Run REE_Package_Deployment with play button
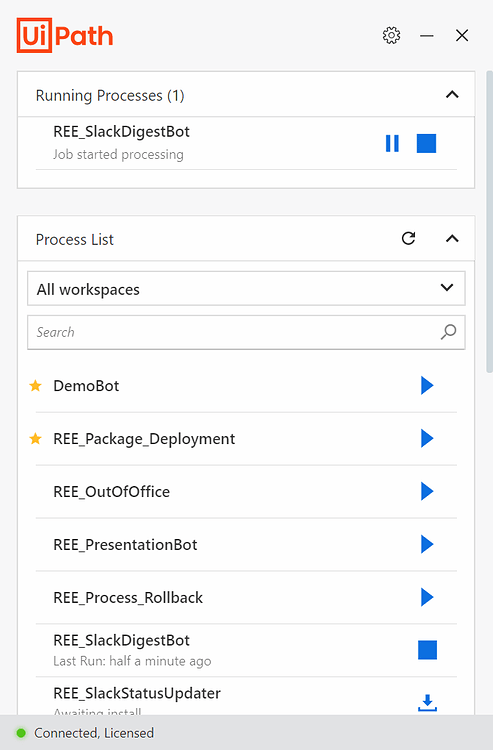The width and height of the screenshot is (493, 750). click(x=427, y=438)
